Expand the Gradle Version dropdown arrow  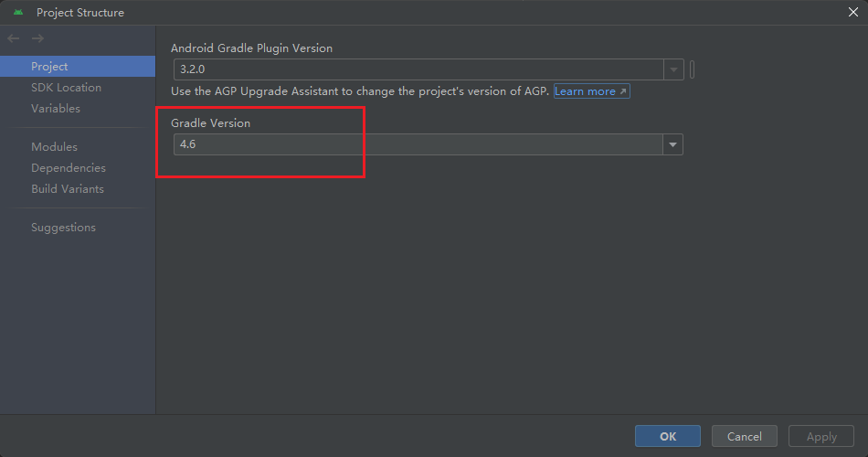click(x=673, y=144)
